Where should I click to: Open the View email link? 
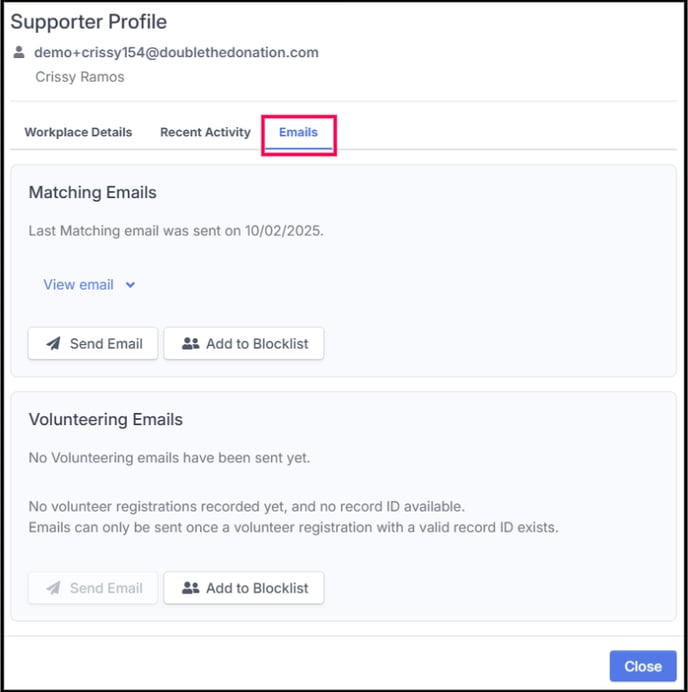(78, 285)
